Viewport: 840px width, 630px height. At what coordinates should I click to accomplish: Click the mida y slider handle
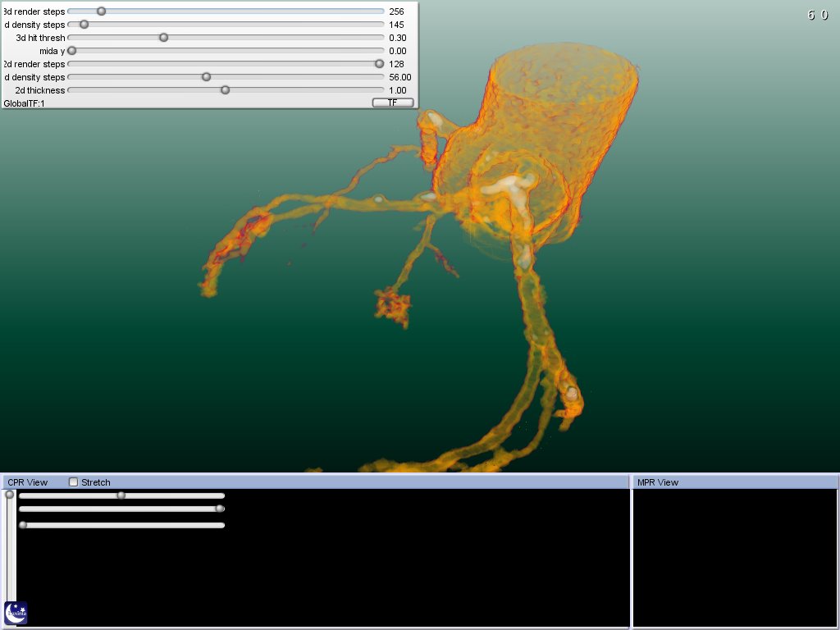(x=71, y=51)
